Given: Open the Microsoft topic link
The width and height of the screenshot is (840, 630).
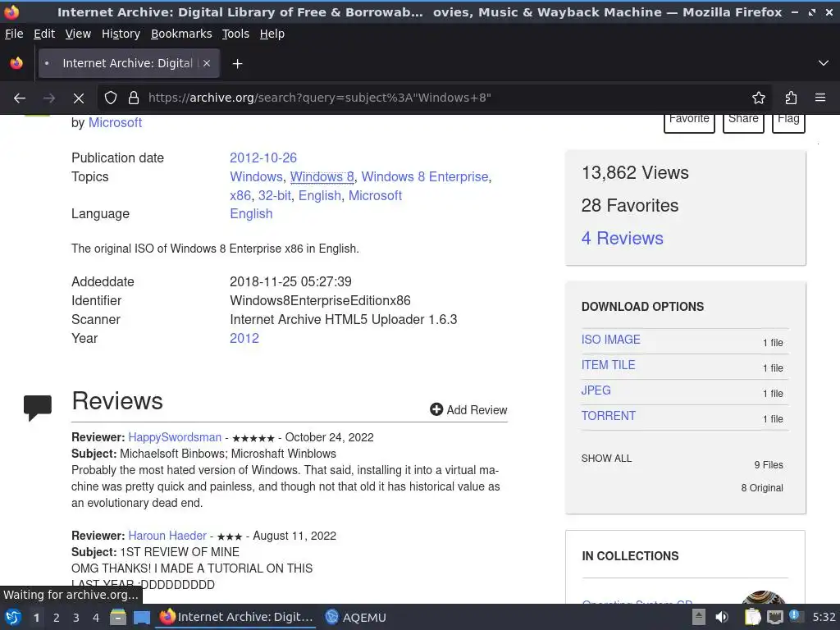Looking at the screenshot, I should (375, 195).
